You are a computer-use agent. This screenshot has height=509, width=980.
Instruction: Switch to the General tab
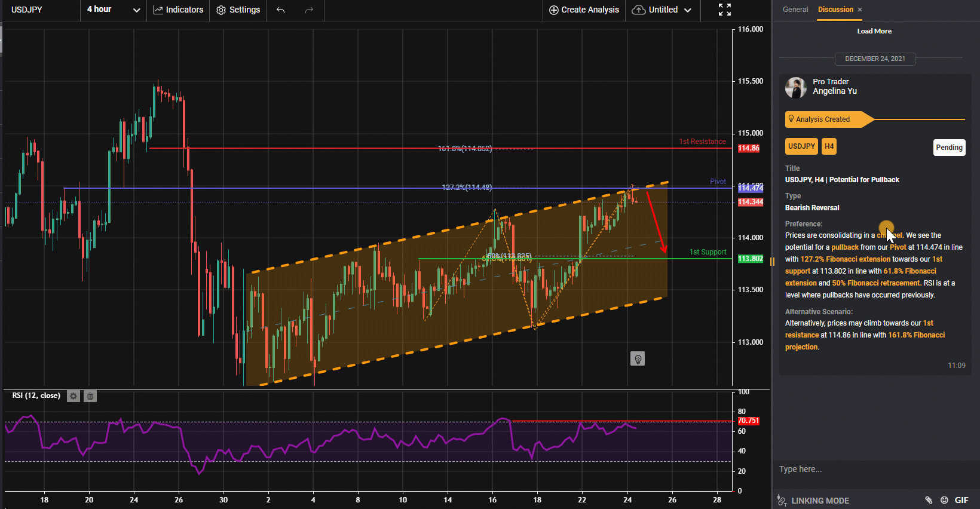(x=795, y=10)
